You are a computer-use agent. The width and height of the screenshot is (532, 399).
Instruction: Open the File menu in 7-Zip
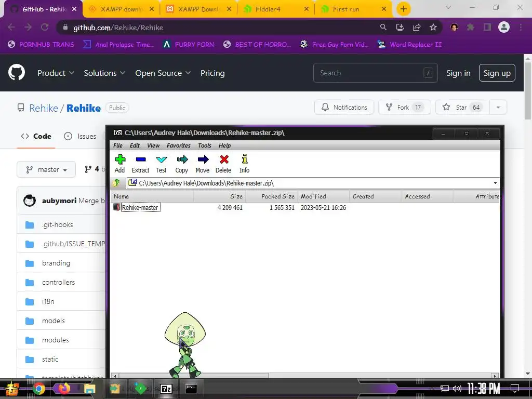pos(118,145)
